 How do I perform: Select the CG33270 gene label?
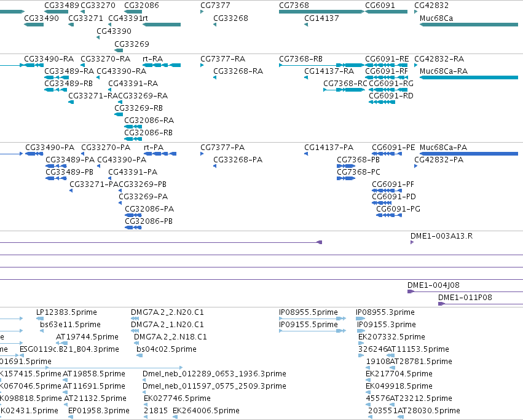[98, 6]
